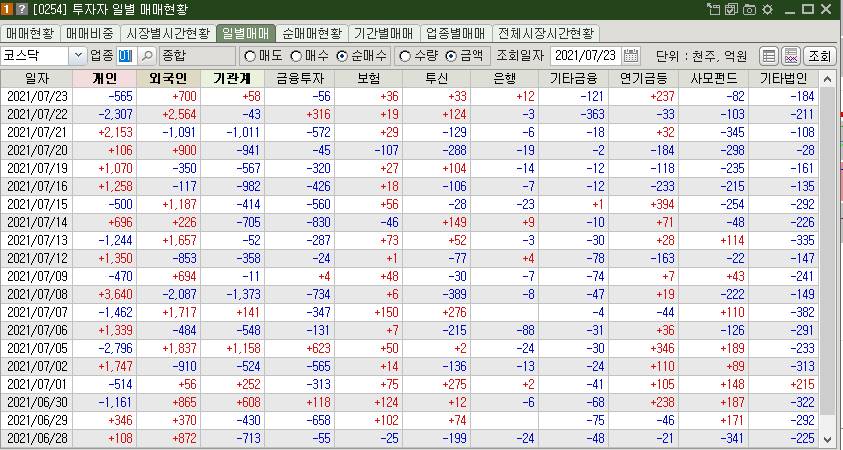Click the 기타법인 column header
Screen dimensions: 843x450
click(x=783, y=78)
